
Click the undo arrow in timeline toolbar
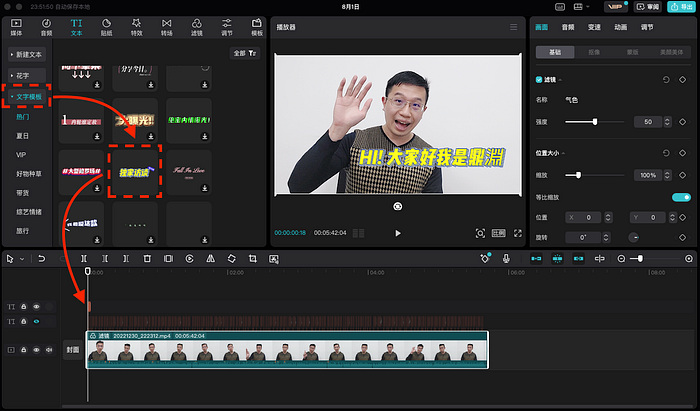pos(42,259)
